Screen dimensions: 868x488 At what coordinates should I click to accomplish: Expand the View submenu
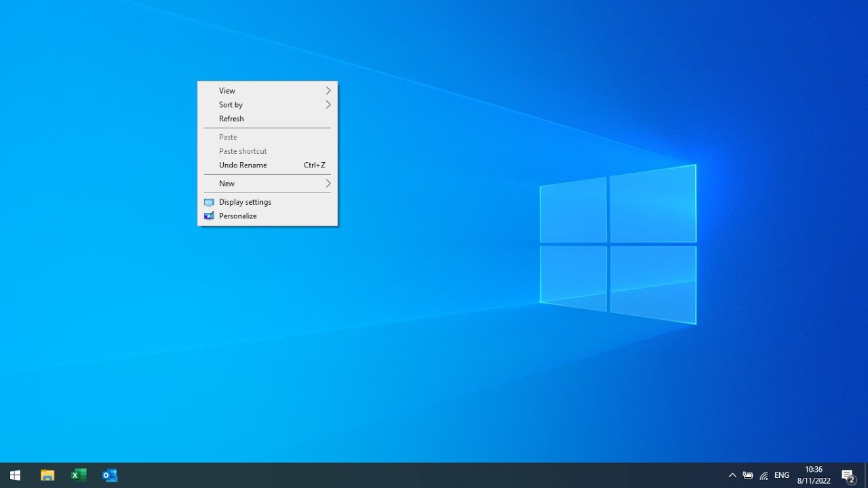[267, 91]
